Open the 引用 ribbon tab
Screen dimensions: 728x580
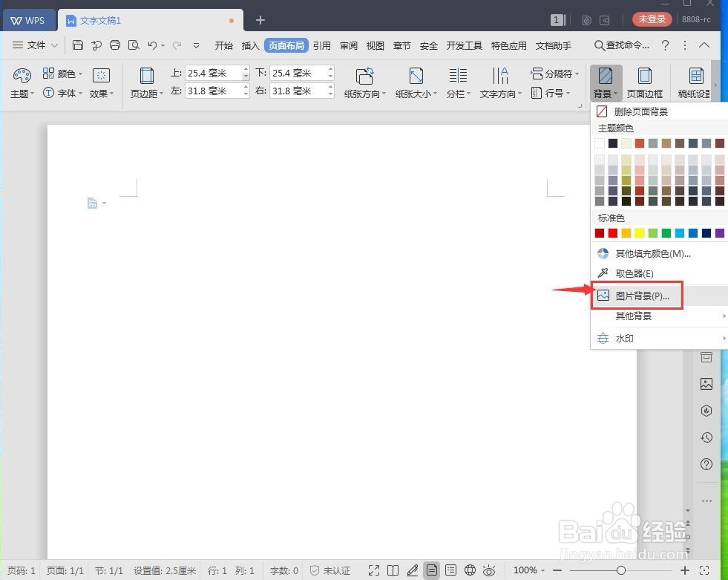coord(322,45)
